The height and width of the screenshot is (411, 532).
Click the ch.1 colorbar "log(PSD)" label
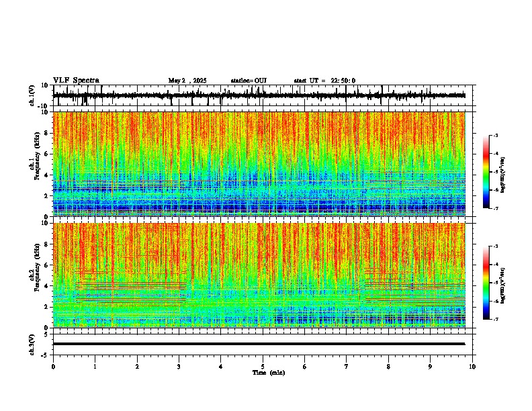pos(503,175)
